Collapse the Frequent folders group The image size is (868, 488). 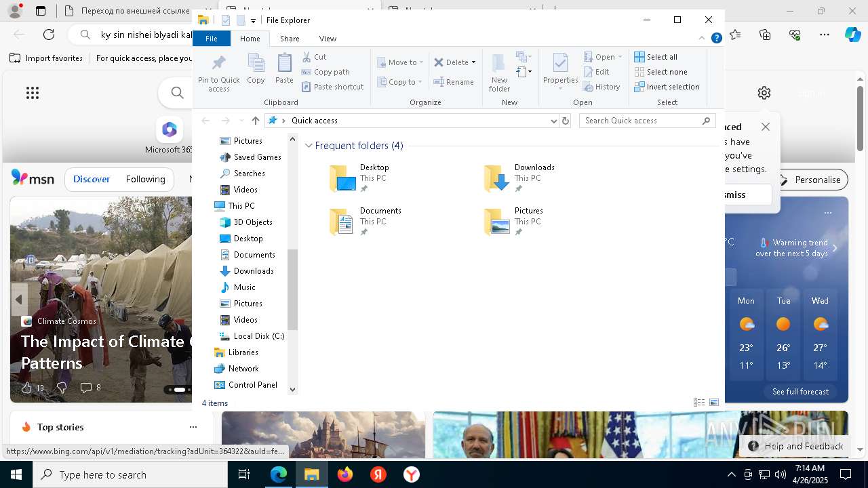[309, 146]
